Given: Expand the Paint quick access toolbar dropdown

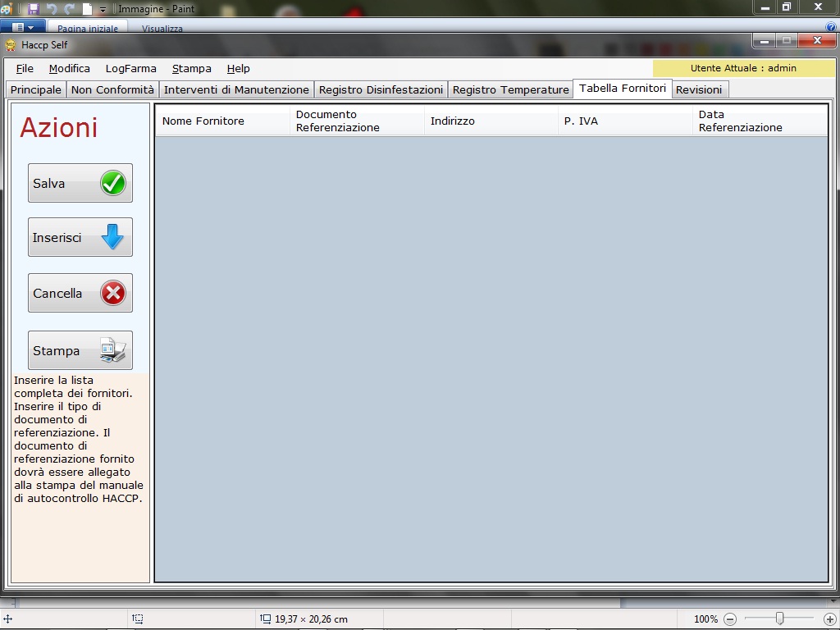Looking at the screenshot, I should pos(103,10).
